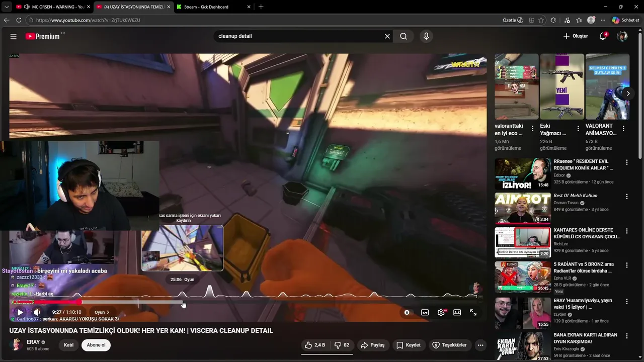This screenshot has height=362, width=644.
Task: Open the browser extensions puzzle icon
Action: click(553, 20)
